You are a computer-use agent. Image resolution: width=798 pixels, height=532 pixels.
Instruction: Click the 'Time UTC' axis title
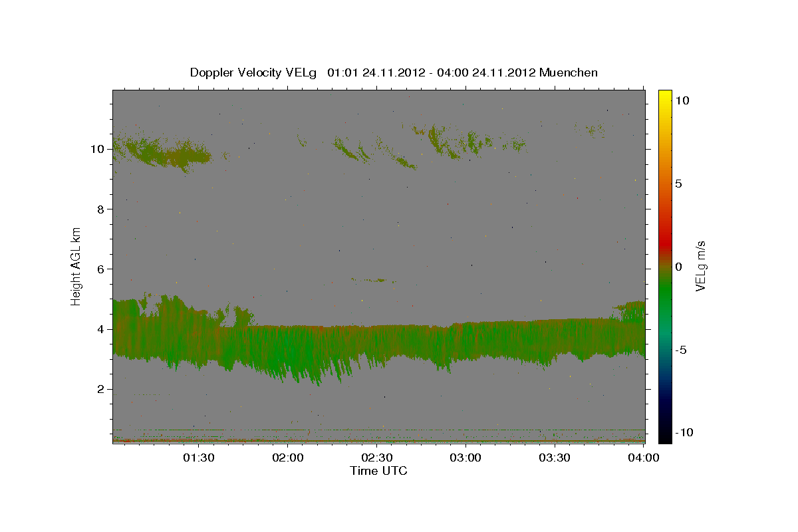(378, 471)
